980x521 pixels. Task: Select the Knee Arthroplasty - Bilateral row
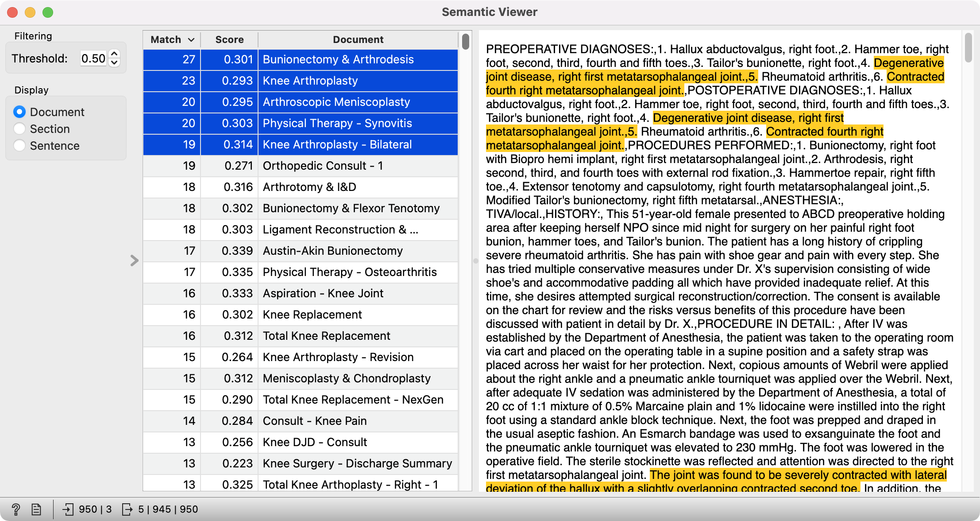[x=301, y=144]
